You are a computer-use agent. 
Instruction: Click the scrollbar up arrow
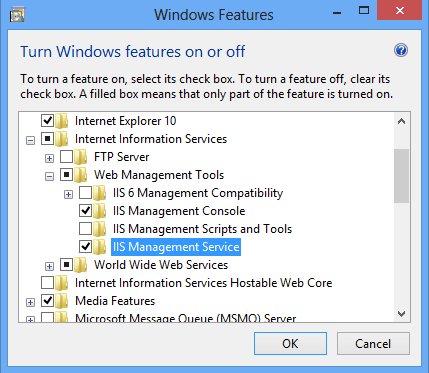tap(401, 121)
